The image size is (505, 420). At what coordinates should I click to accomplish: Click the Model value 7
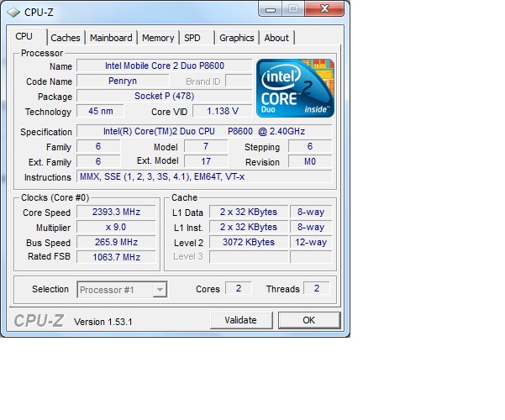tap(206, 146)
